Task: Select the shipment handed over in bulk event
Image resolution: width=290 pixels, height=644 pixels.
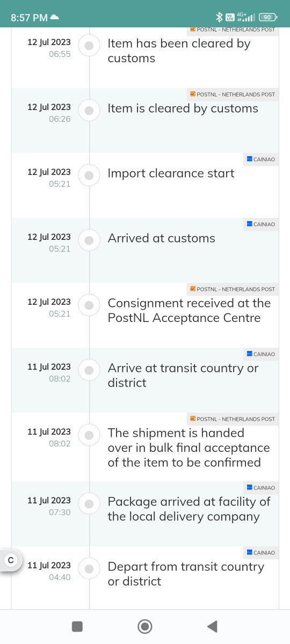Action: point(145,447)
